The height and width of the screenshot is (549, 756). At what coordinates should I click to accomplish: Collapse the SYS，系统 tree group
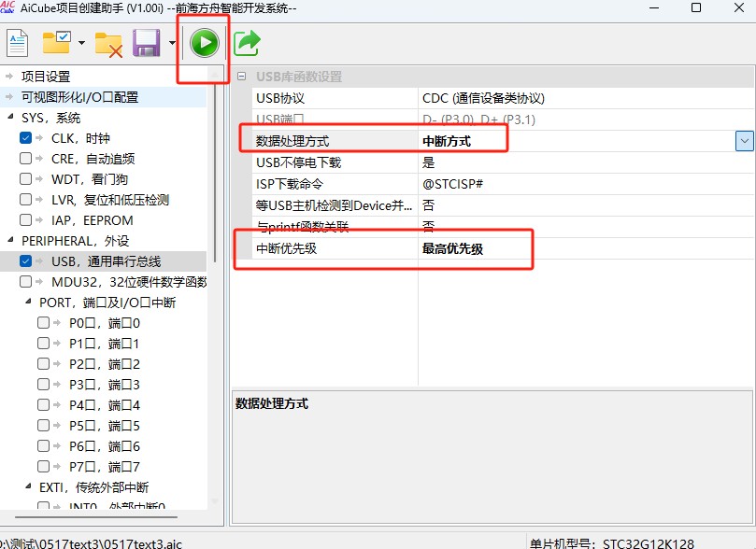pos(10,117)
